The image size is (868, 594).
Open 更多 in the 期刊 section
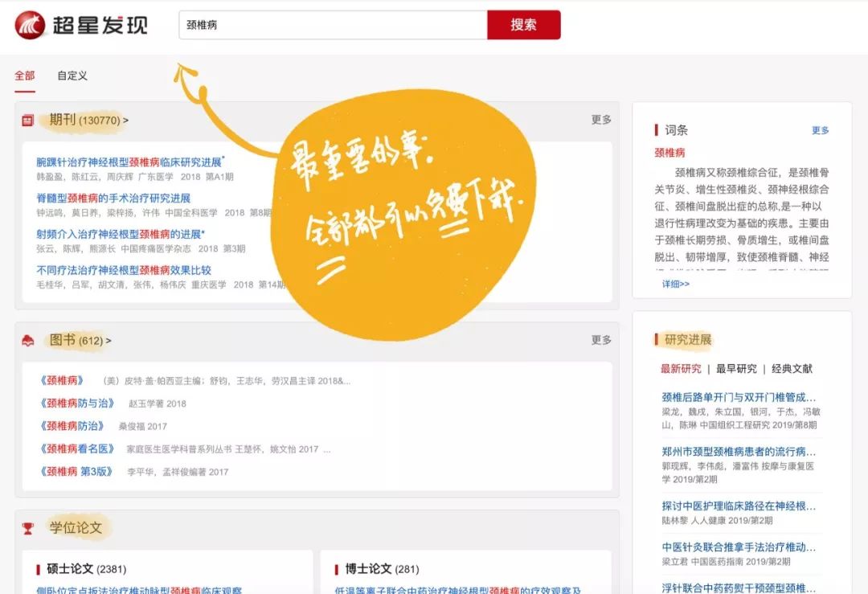(601, 120)
